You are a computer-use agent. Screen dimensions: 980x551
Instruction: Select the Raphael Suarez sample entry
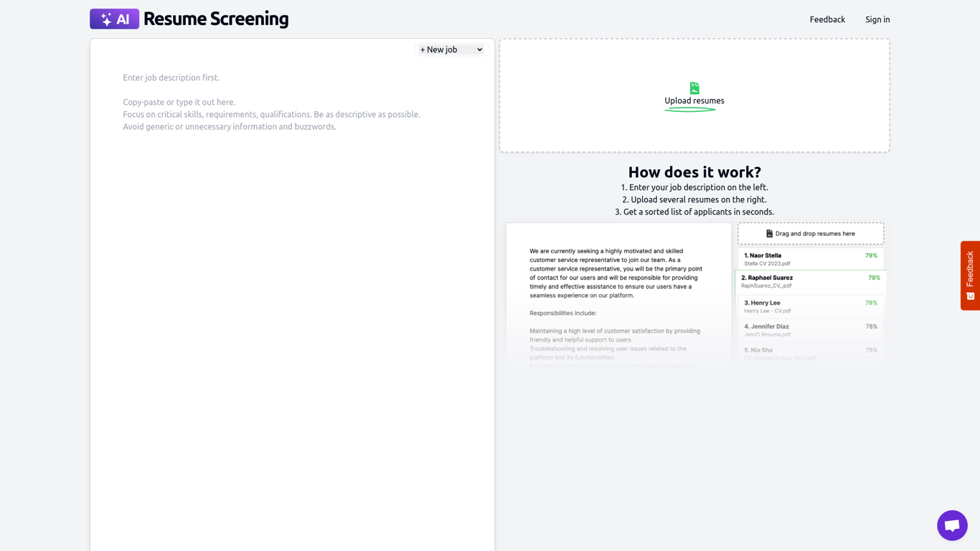[x=811, y=281]
